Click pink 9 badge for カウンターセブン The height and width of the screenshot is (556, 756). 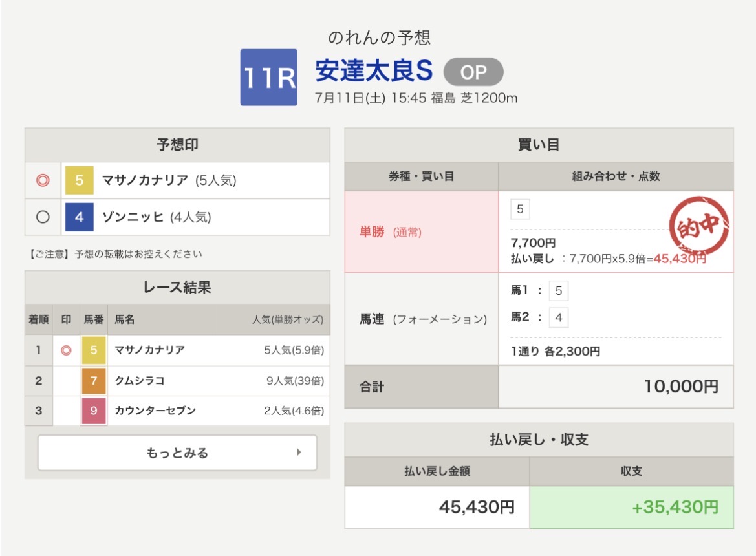coord(94,411)
